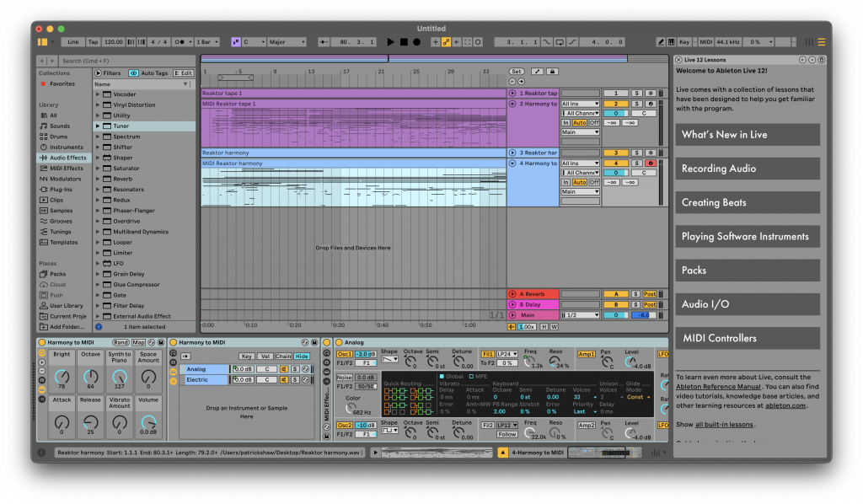863x504 pixels.
Task: Click the Set locator button
Action: pyautogui.click(x=516, y=72)
